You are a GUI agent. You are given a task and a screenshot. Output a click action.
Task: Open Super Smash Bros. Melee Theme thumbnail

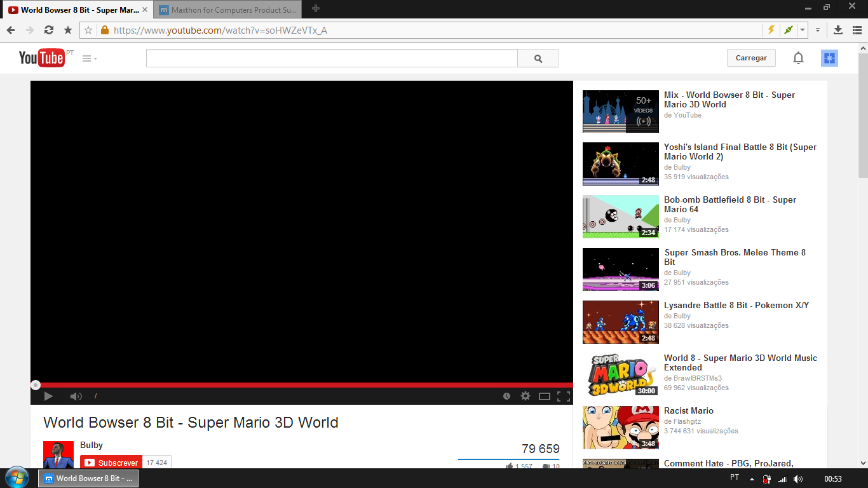(621, 269)
